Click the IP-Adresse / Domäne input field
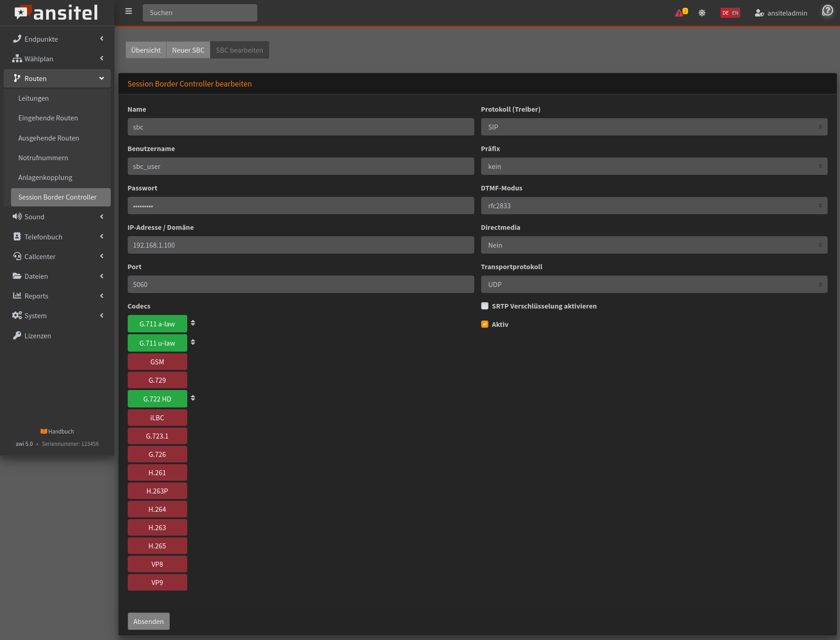Image resolution: width=840 pixels, height=640 pixels. coord(300,245)
